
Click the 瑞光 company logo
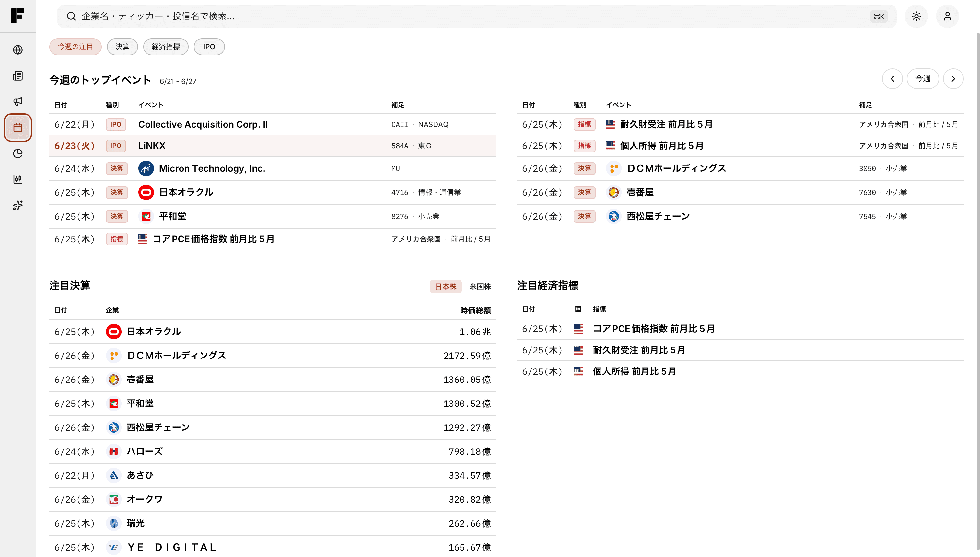click(x=114, y=523)
